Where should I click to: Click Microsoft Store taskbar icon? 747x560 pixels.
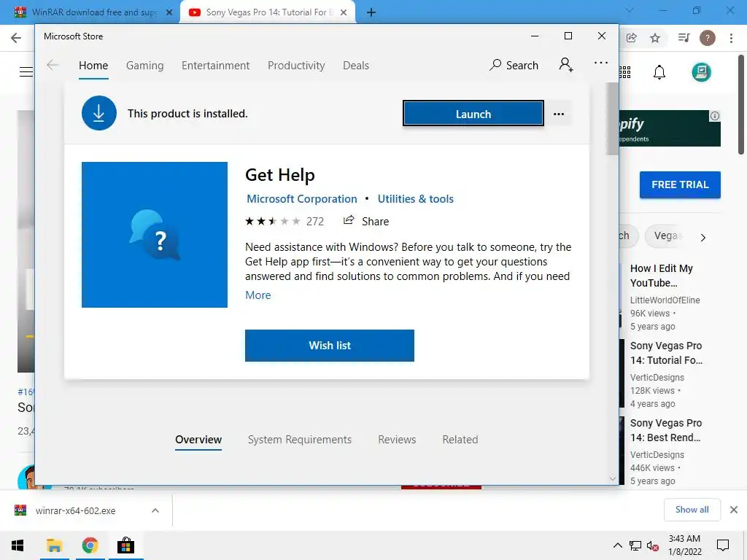pyautogui.click(x=125, y=545)
